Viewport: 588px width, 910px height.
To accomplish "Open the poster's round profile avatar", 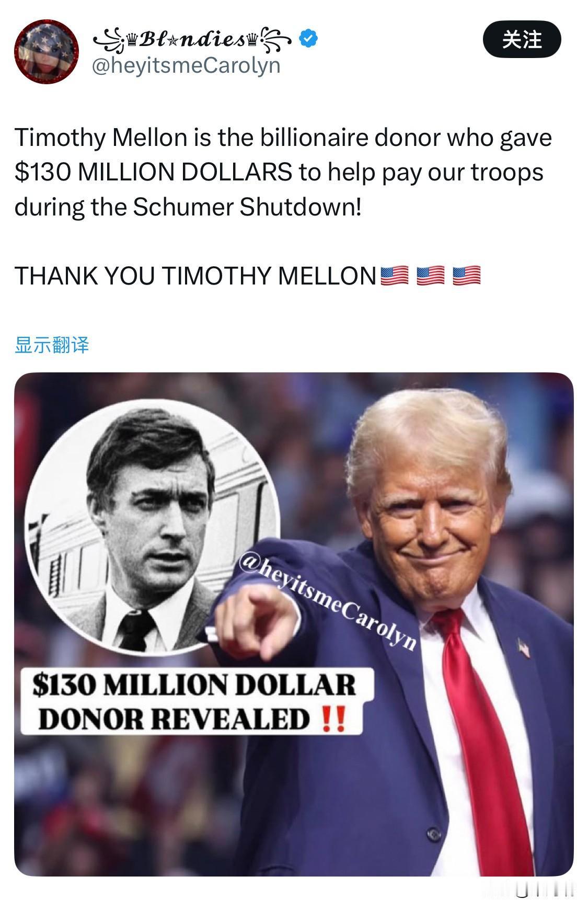I will point(46,51).
